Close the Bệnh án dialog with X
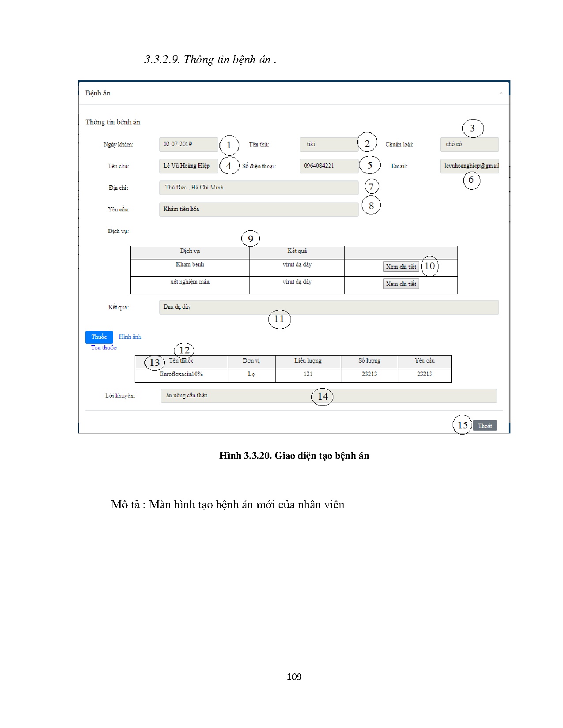Screen dimensions: 563x728 pyautogui.click(x=501, y=93)
